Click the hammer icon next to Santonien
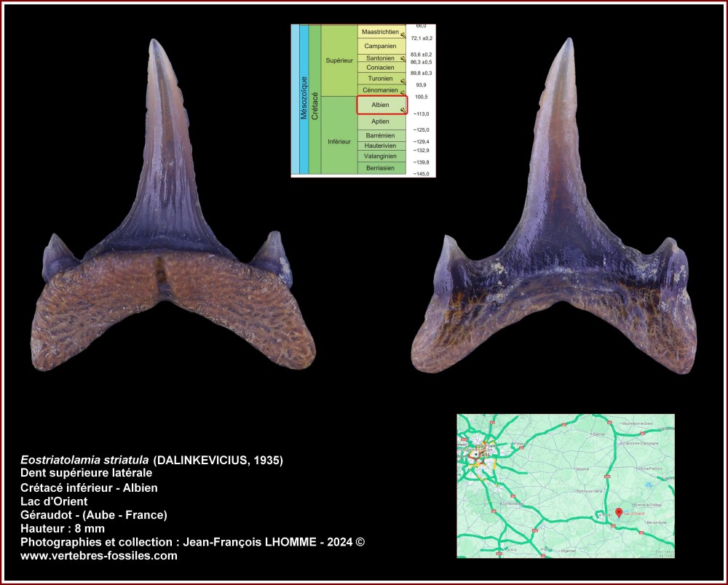This screenshot has height=585, width=728. point(403,58)
